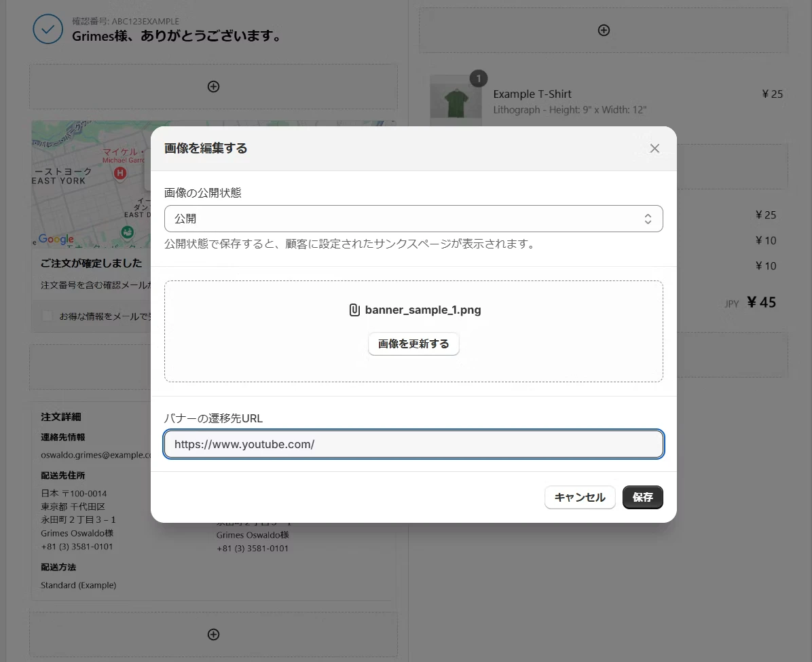Click the 公開状態で保存すると help text

[350, 244]
